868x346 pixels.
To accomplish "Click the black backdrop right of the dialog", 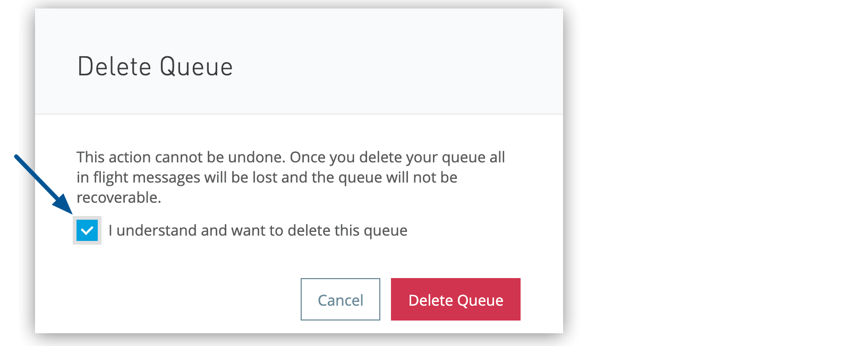I will (712, 173).
